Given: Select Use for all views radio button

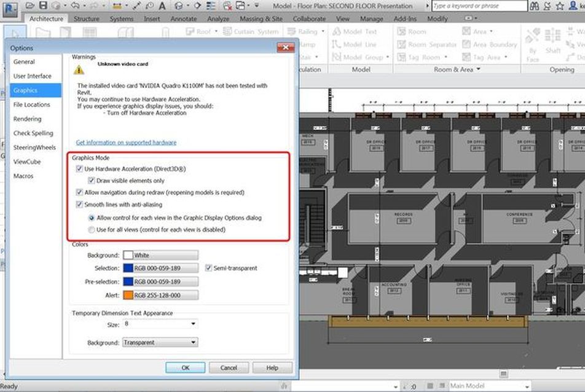Looking at the screenshot, I should pos(92,230).
